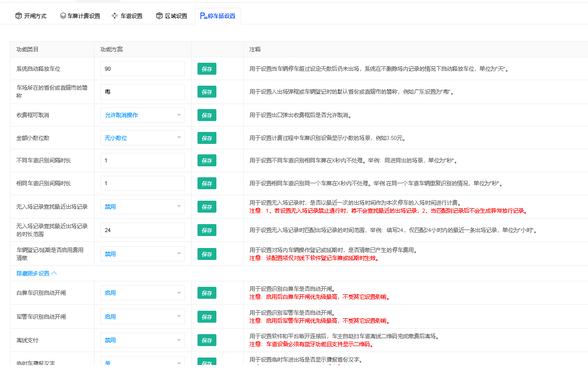Open the 金额小数位数 dropdown
The image size is (588, 368).
(142, 138)
